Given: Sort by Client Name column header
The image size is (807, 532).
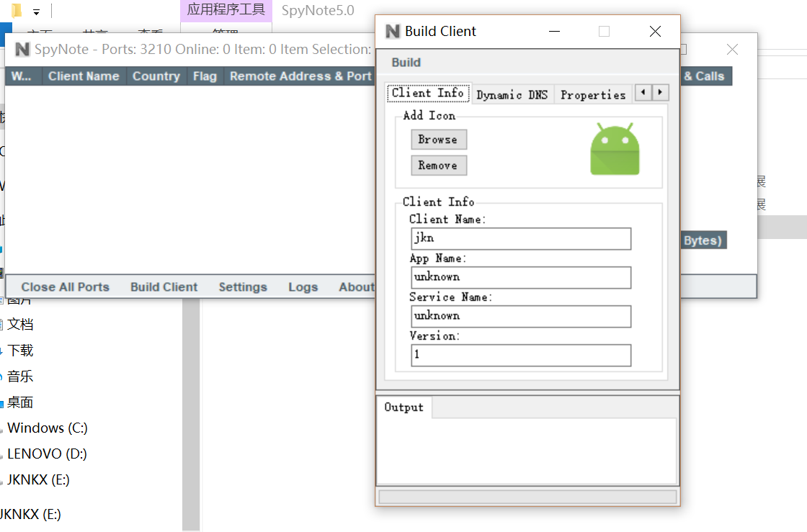Looking at the screenshot, I should pos(84,76).
